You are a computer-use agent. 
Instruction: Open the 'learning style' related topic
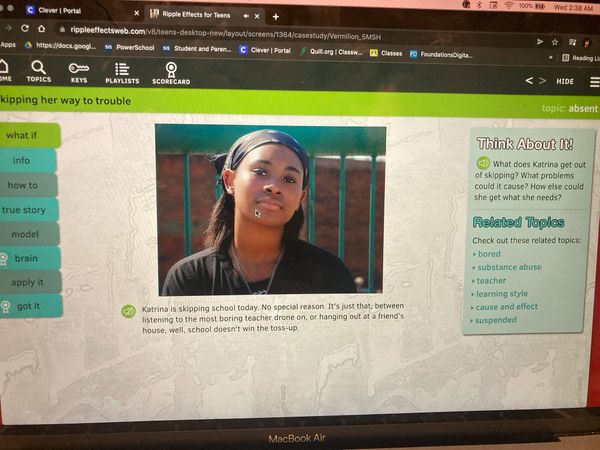(502, 294)
